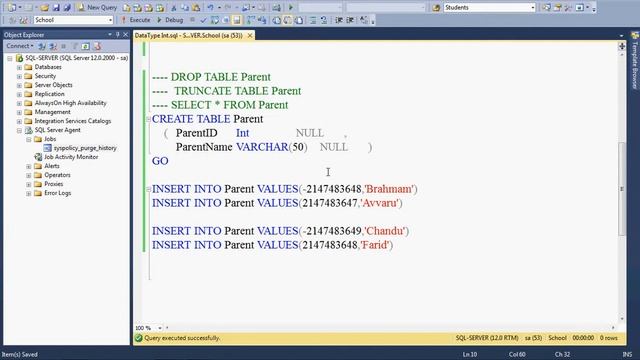Click the Undo arrow icon
The image size is (640, 360).
click(211, 7)
